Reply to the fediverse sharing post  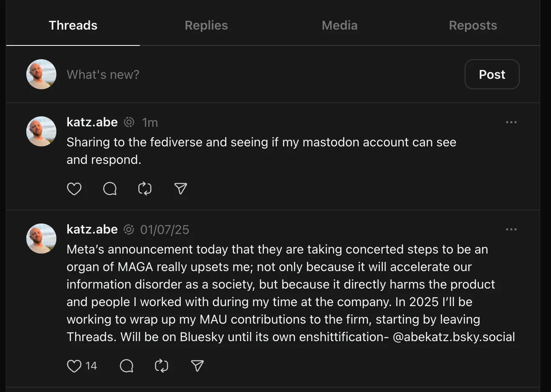click(110, 189)
